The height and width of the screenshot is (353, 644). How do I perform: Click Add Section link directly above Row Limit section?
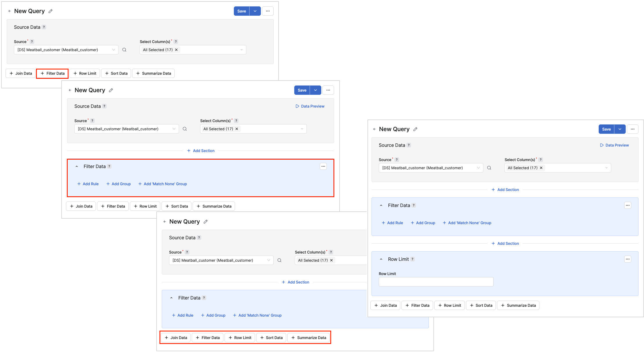[505, 243]
